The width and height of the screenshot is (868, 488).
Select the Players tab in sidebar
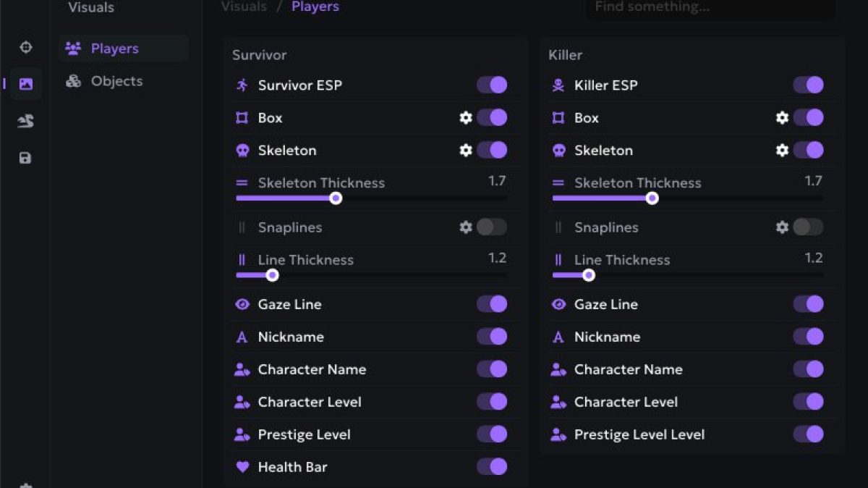(114, 49)
